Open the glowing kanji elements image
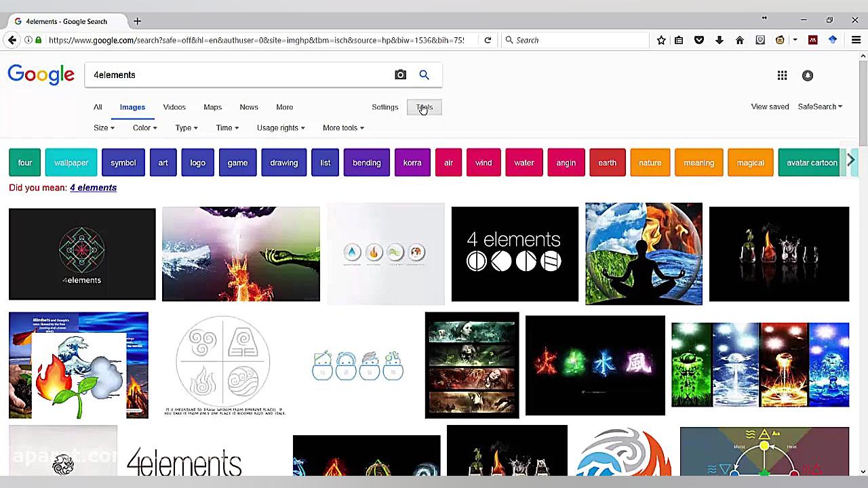 click(x=595, y=365)
